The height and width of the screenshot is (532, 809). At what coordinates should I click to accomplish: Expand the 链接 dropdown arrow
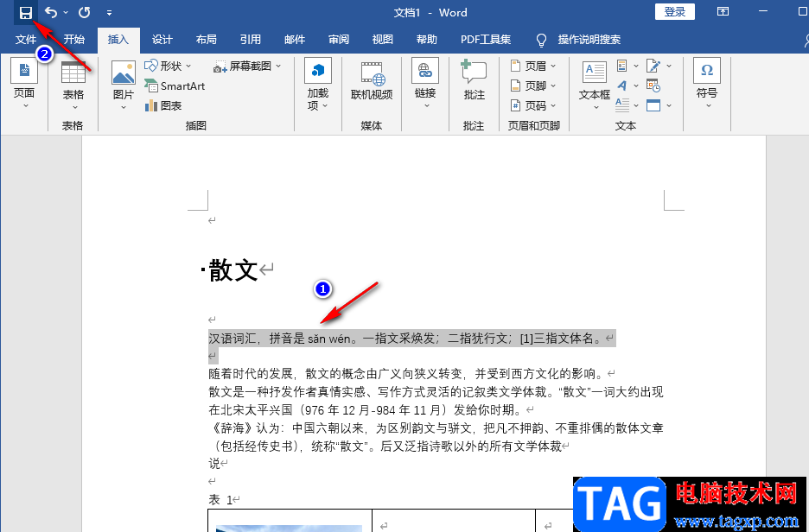coord(427,105)
